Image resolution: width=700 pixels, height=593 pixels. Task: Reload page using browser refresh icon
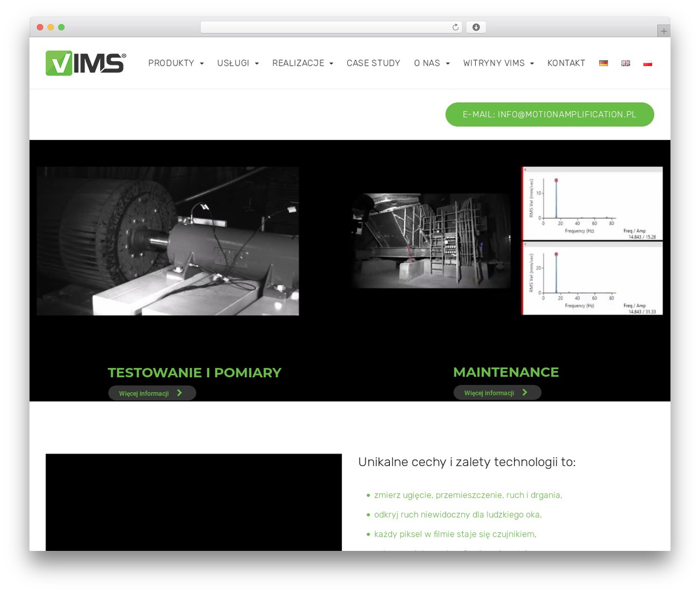(456, 27)
